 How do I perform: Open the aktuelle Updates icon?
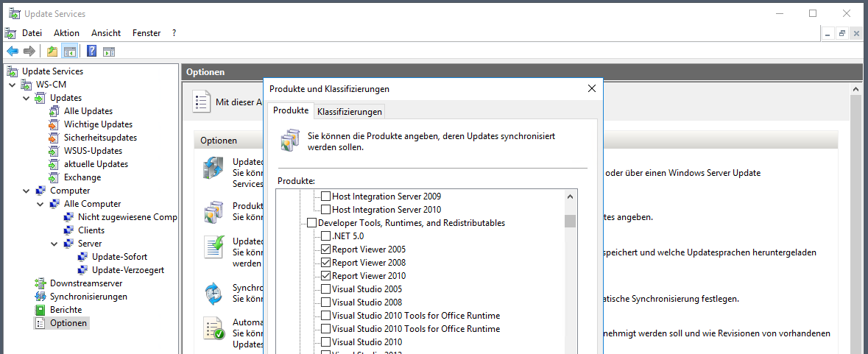pyautogui.click(x=54, y=164)
